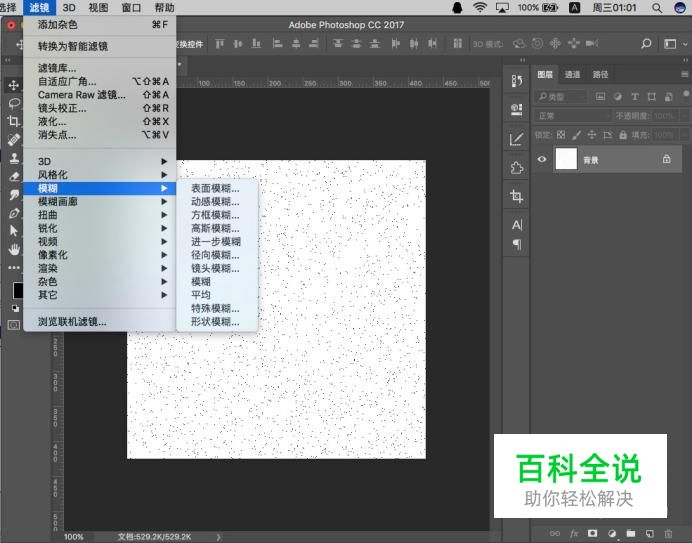
Task: Open the Character panel icon
Action: tap(517, 225)
